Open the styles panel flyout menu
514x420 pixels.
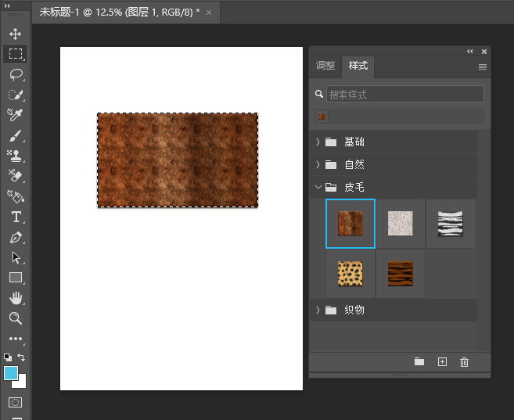tap(483, 67)
